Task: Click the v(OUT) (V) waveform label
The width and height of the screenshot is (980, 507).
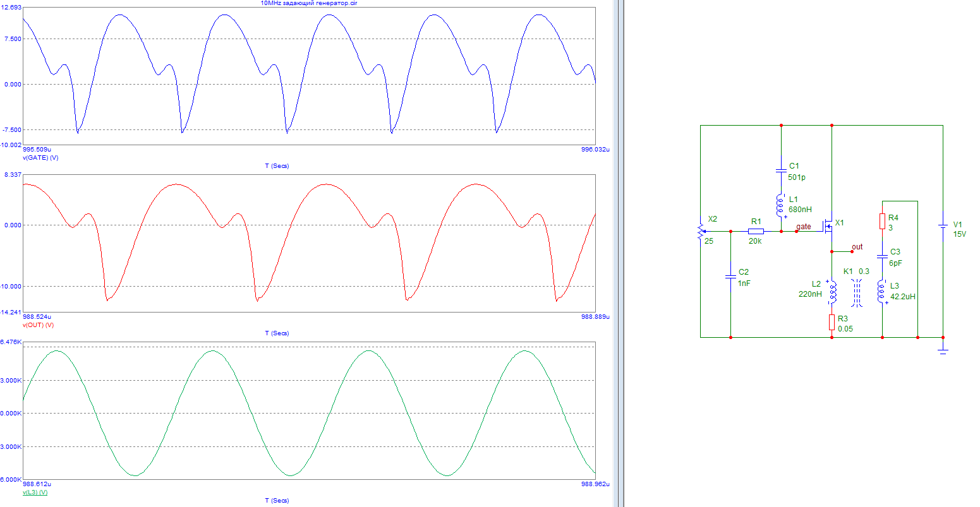Action: click(x=39, y=325)
